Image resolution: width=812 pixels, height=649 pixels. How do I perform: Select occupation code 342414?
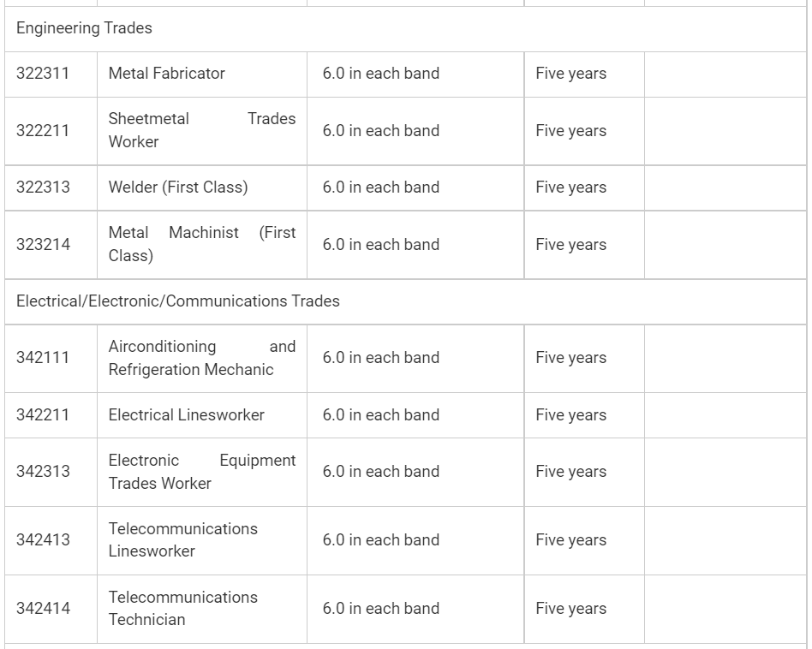click(43, 609)
